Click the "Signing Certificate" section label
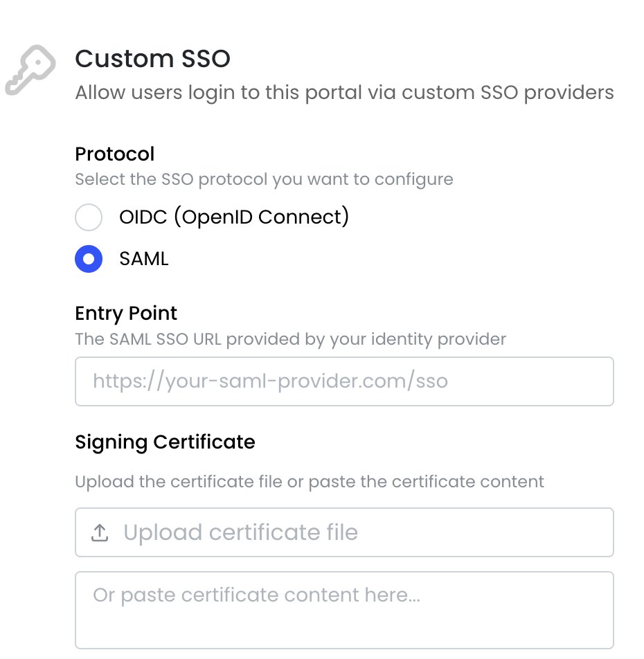The image size is (644, 659). (x=165, y=442)
